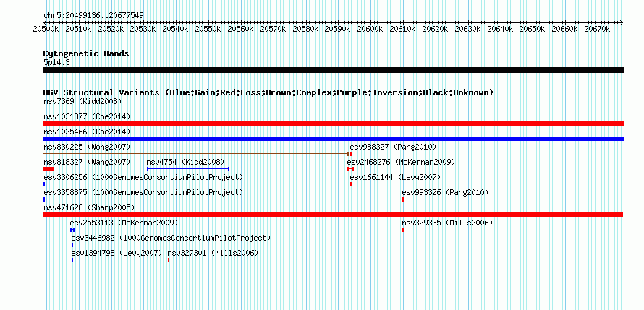Select the red nsv329335 tick marker

403,230
